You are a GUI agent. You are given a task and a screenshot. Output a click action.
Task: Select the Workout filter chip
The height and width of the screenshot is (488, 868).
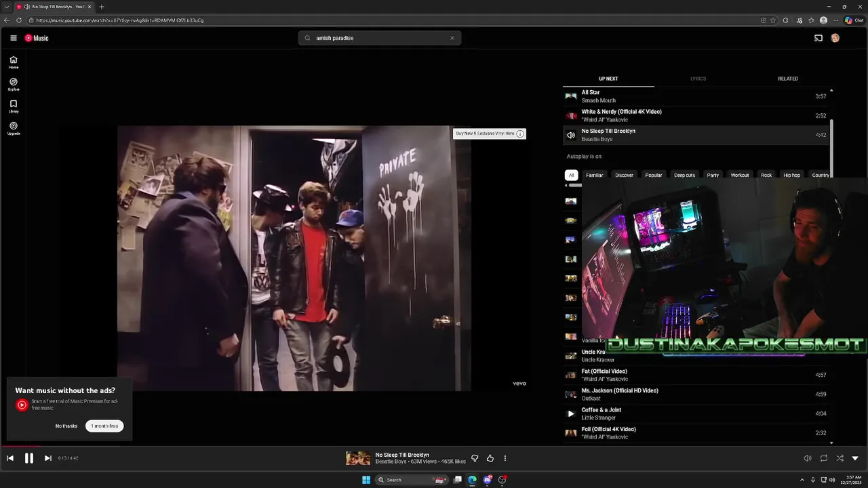(x=740, y=175)
